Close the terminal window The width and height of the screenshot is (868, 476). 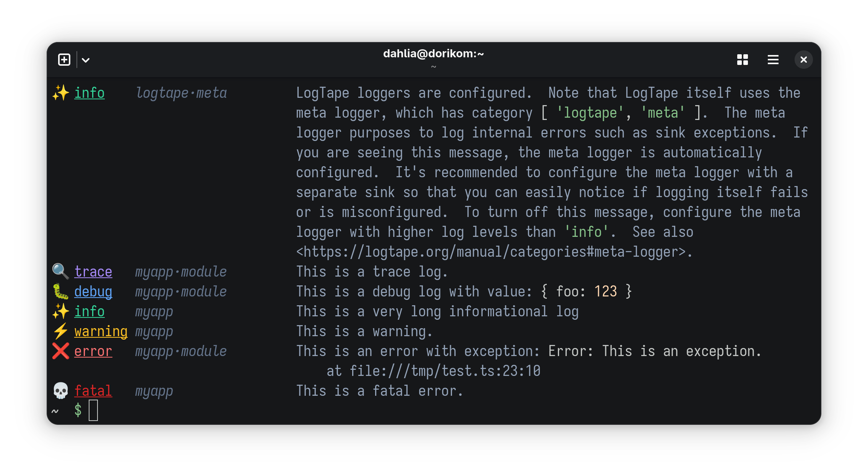coord(803,60)
